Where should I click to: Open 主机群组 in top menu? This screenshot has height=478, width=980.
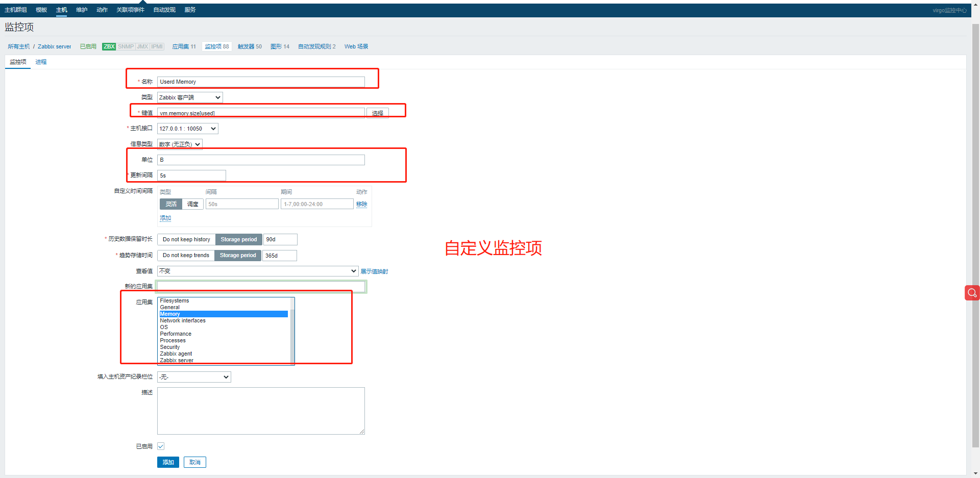pyautogui.click(x=16, y=10)
